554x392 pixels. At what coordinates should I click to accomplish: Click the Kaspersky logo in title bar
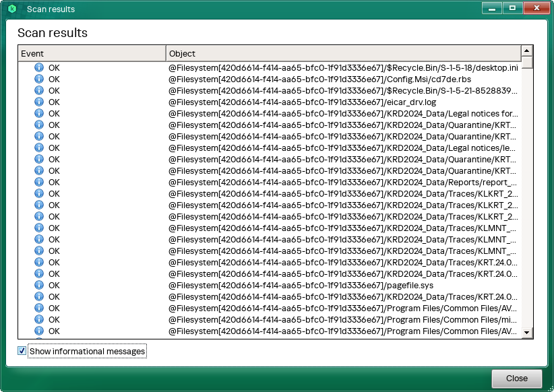(12, 9)
